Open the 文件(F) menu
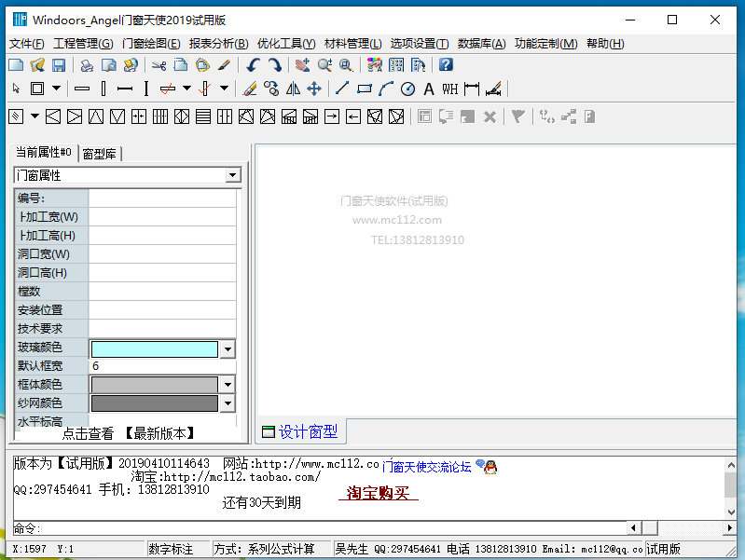 click(x=27, y=44)
